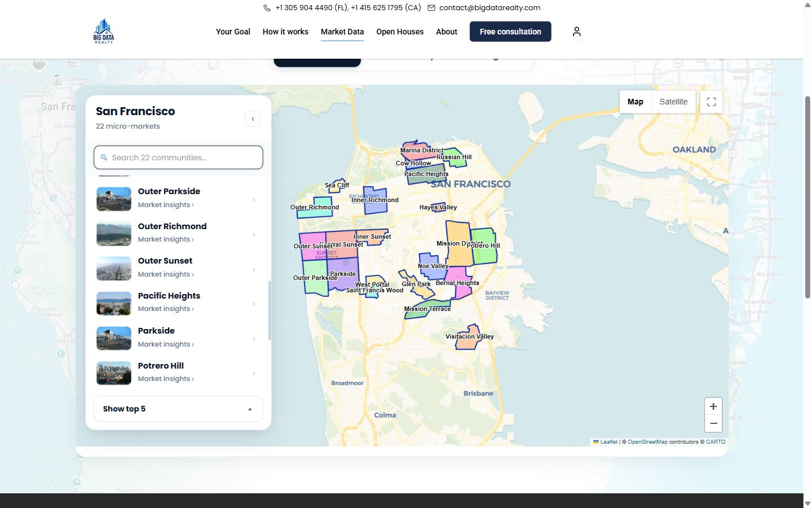This screenshot has height=508, width=812.
Task: Click the phone icon in top bar
Action: pos(267,8)
